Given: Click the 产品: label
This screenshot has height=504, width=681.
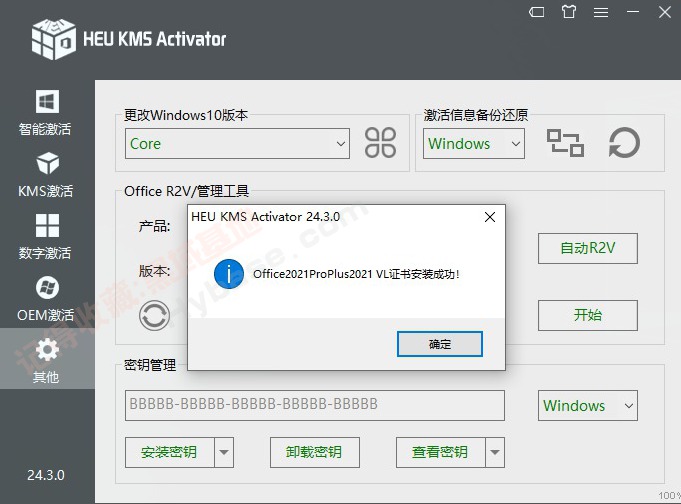Looking at the screenshot, I should click(154, 226).
